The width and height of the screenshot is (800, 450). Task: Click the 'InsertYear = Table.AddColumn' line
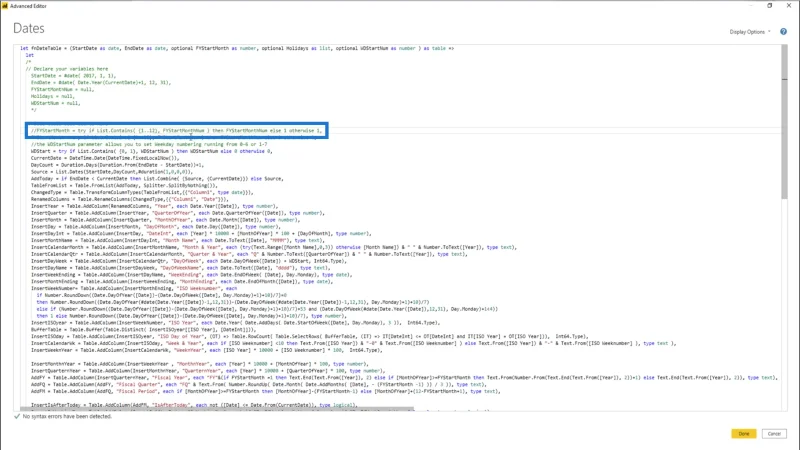pyautogui.click(x=154, y=206)
